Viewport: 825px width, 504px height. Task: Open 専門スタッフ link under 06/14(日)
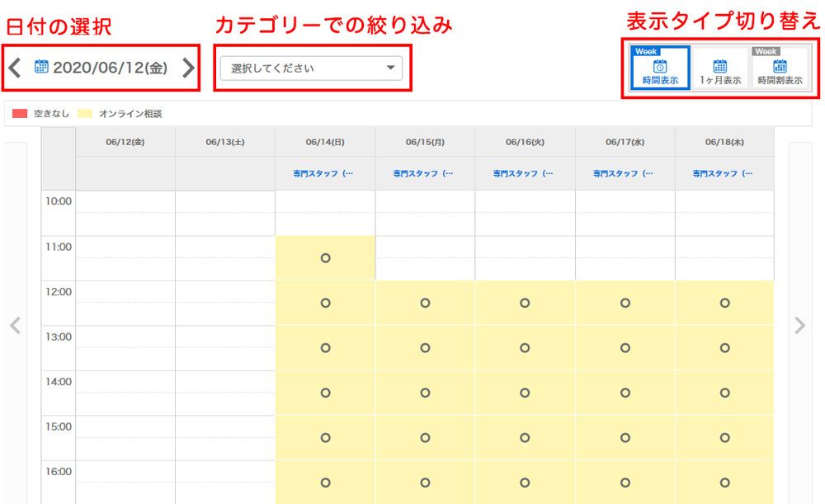click(x=325, y=174)
